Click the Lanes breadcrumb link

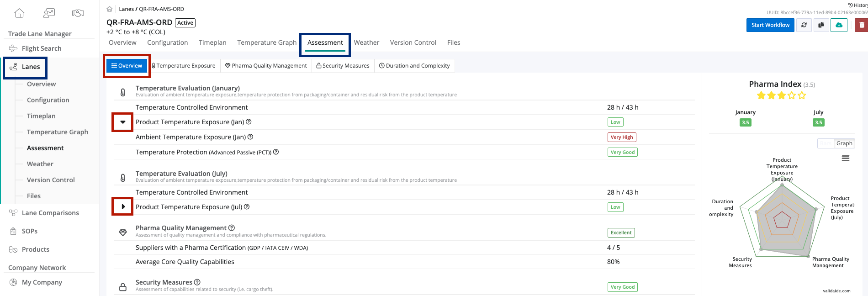pos(126,9)
